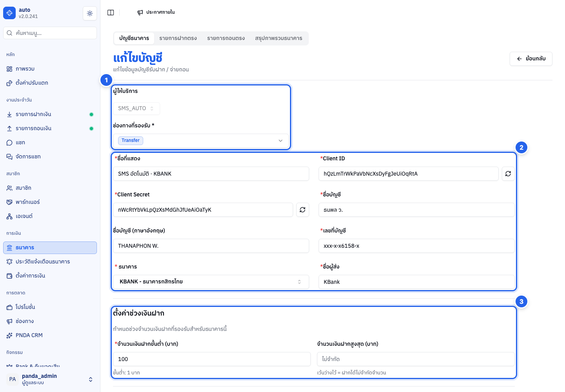Image resolution: width=565 pixels, height=392 pixels.
Task: Toggle the light/dark theme sun icon
Action: pyautogui.click(x=90, y=13)
